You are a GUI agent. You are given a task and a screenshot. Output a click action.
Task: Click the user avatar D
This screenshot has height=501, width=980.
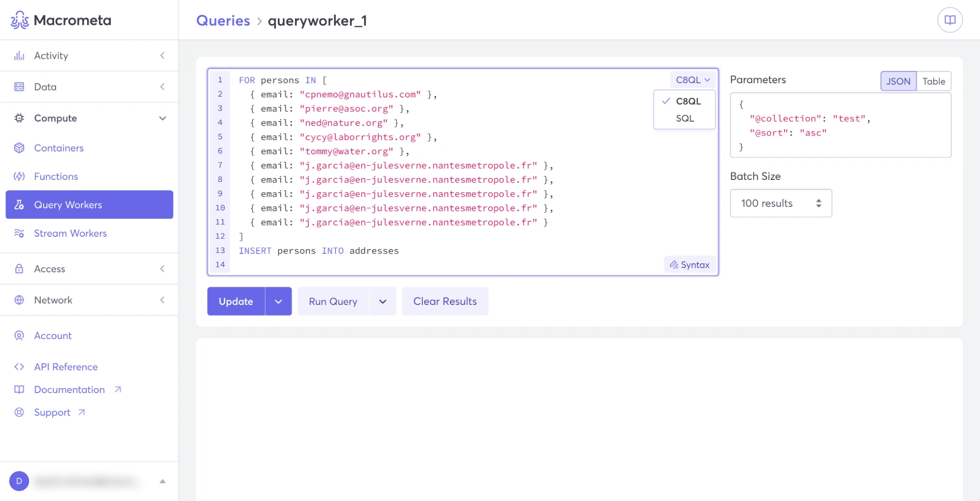point(19,481)
